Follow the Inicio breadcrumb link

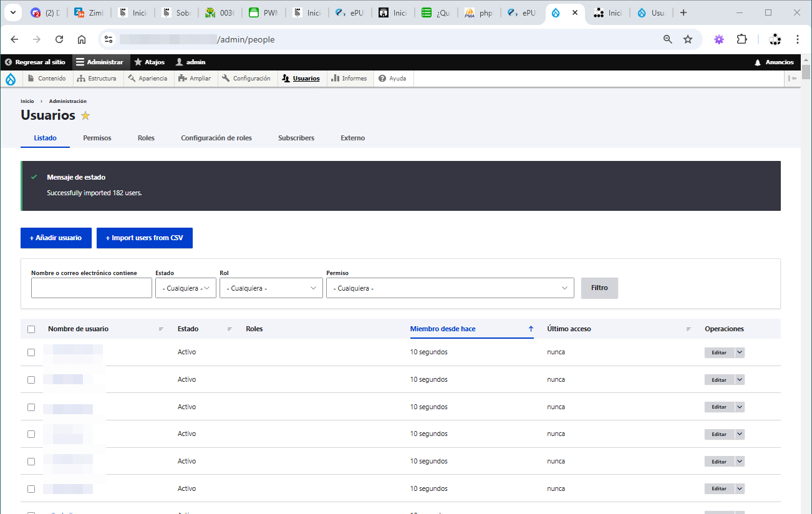tap(27, 101)
